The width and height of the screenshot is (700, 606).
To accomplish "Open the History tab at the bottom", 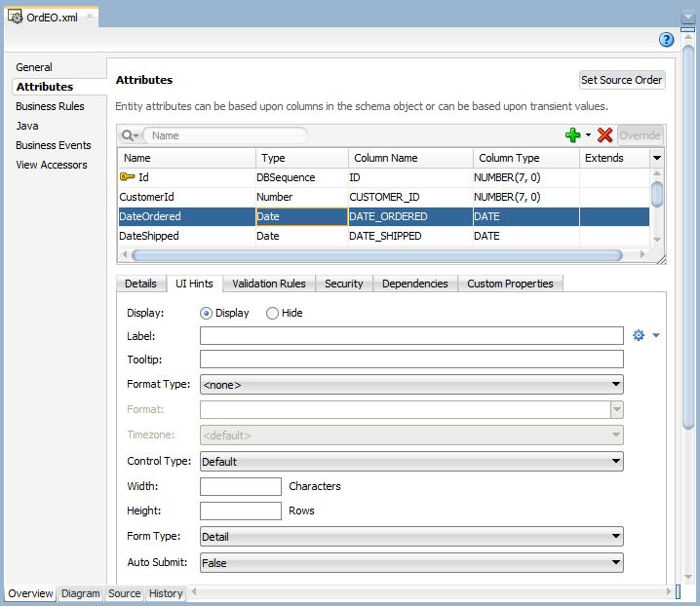I will pos(166,593).
